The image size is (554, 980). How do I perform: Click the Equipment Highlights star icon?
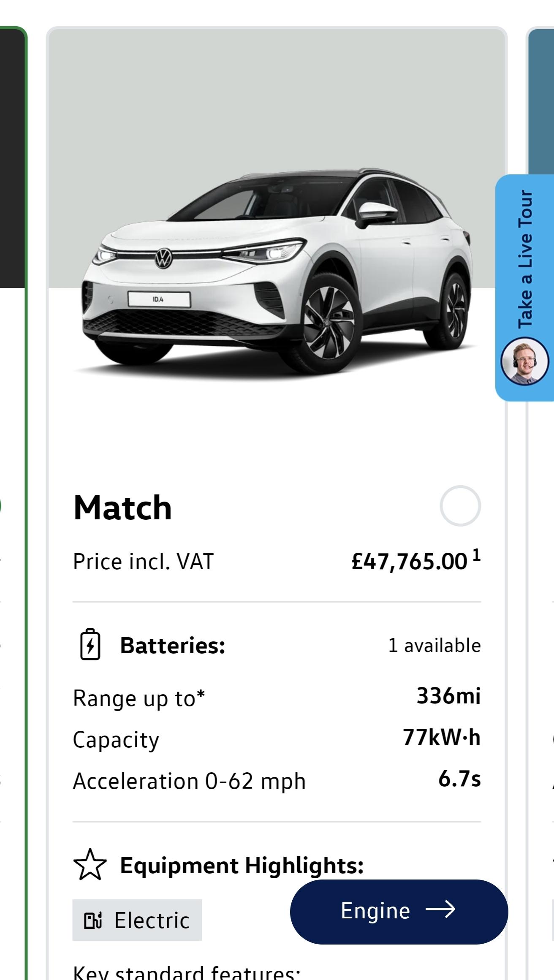click(x=90, y=865)
